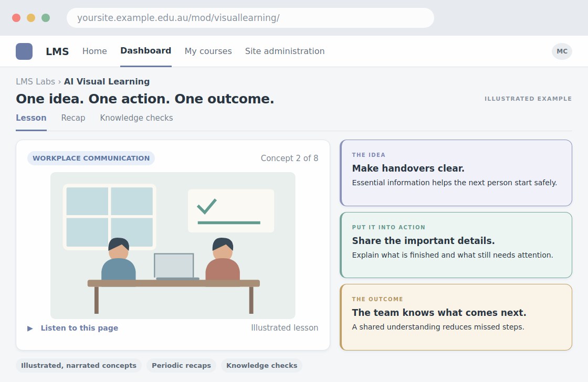Click Make handovers clear heading

tap(408, 168)
